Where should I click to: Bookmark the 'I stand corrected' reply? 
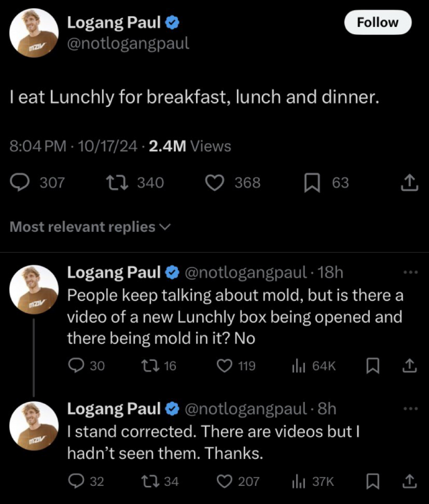[373, 481]
